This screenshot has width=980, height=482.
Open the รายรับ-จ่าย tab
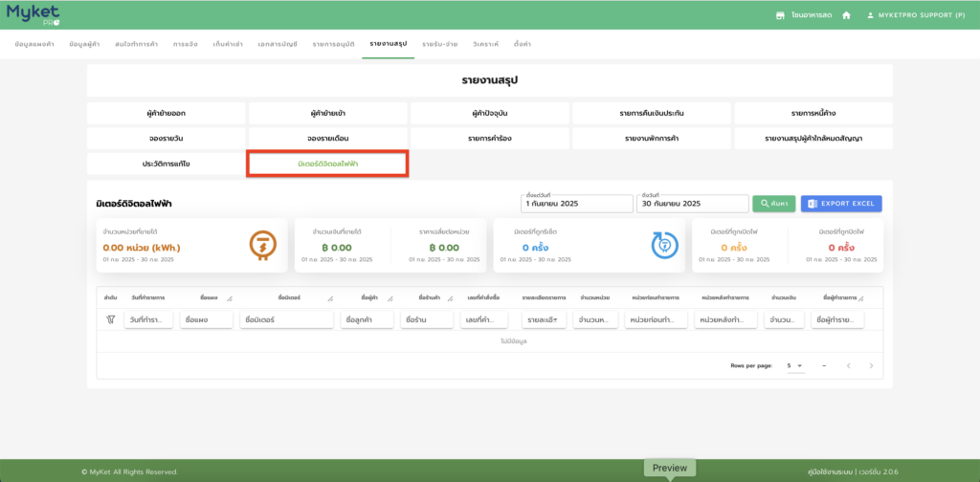(440, 44)
